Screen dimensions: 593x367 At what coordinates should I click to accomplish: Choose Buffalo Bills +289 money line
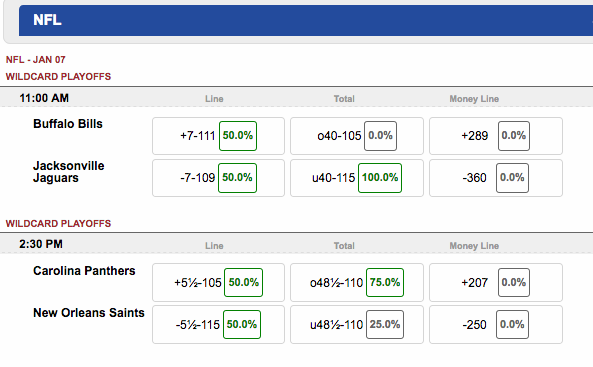pyautogui.click(x=496, y=136)
